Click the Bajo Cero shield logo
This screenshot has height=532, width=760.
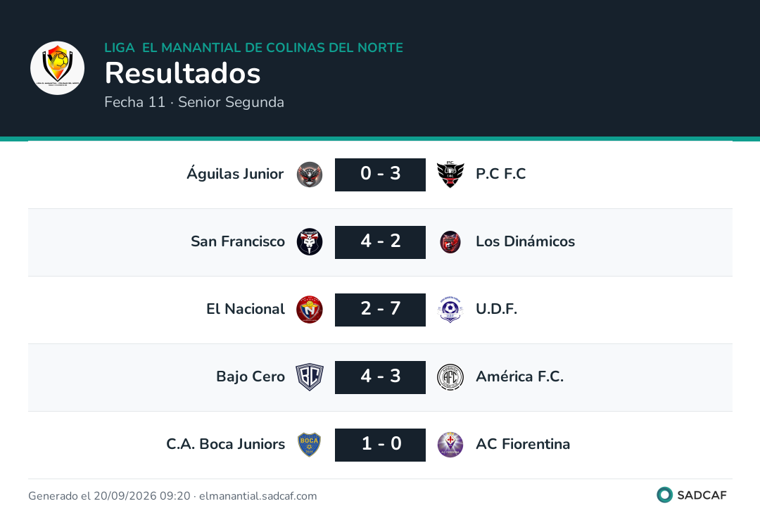310,377
